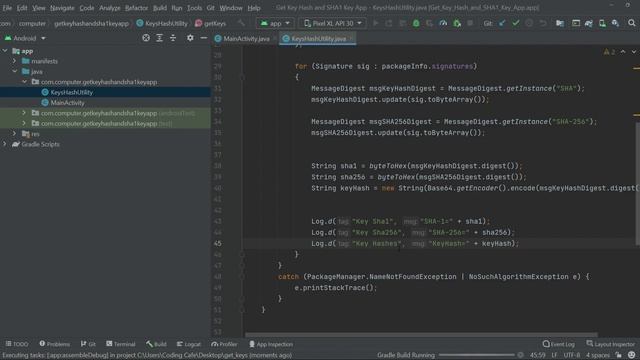Click the Gradle Build Running progress bar
The image size is (640, 360).
[476, 355]
